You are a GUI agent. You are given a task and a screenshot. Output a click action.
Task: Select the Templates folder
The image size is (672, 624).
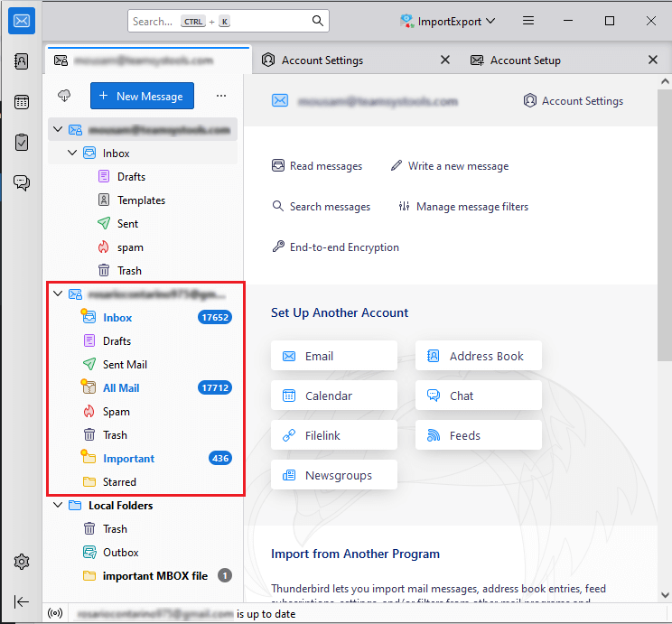[x=143, y=200]
